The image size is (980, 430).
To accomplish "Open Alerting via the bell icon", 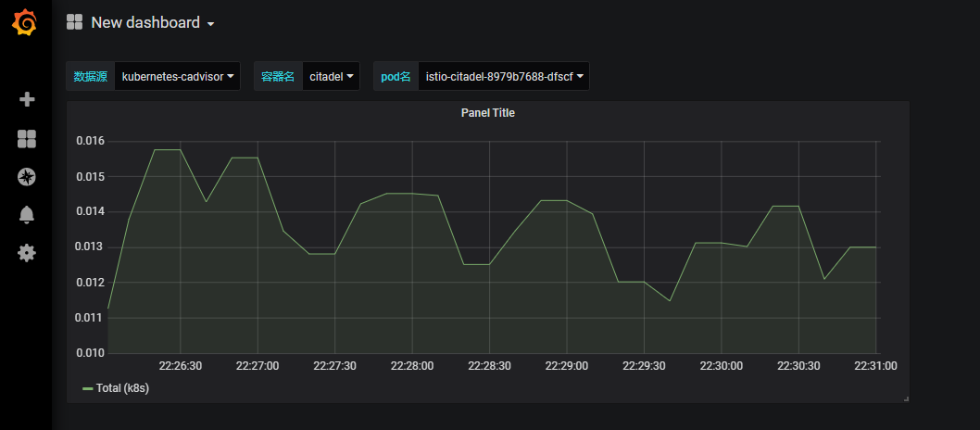I will tap(27, 215).
